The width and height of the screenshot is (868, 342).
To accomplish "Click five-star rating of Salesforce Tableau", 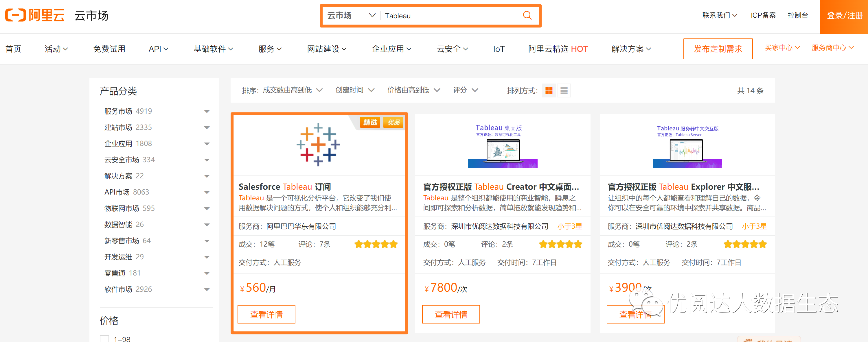I will click(376, 244).
